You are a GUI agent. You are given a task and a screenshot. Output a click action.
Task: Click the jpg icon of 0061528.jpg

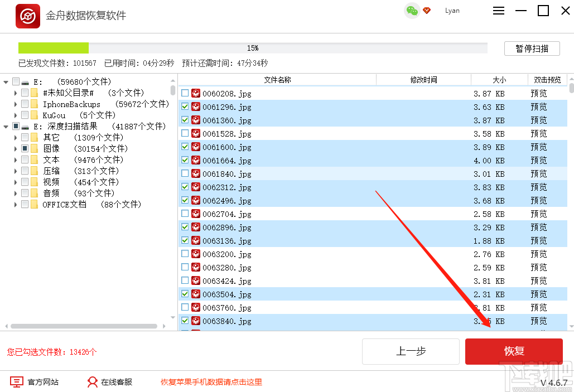(196, 134)
